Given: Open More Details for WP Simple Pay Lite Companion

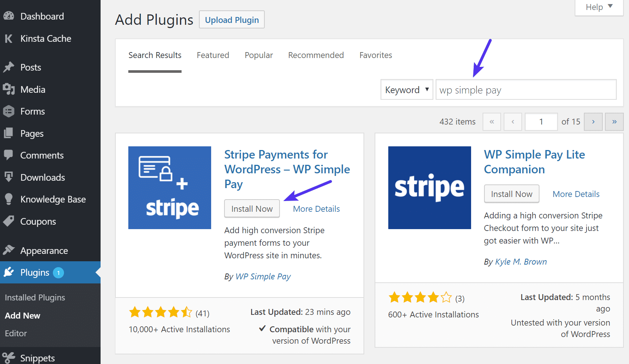Looking at the screenshot, I should pos(576,194).
